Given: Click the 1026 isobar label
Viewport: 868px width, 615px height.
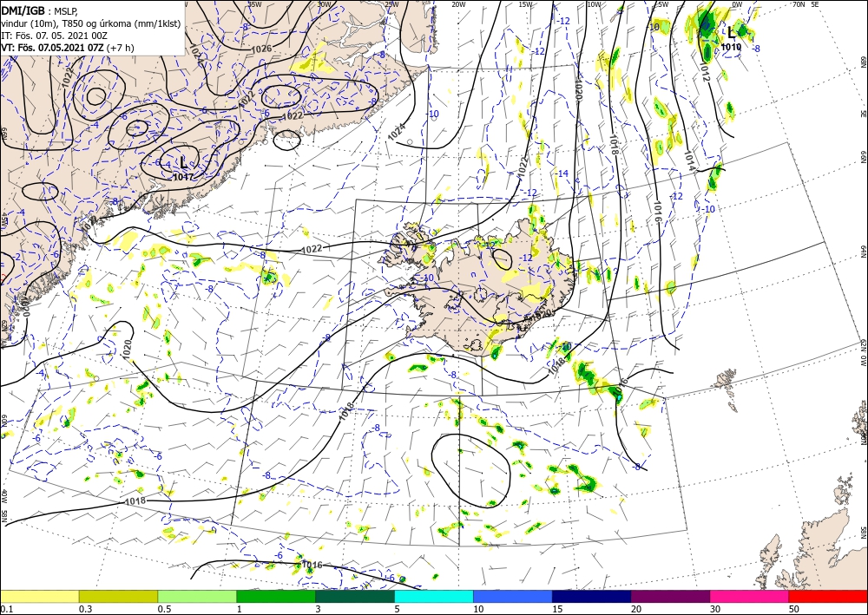Looking at the screenshot, I should click(x=261, y=49).
